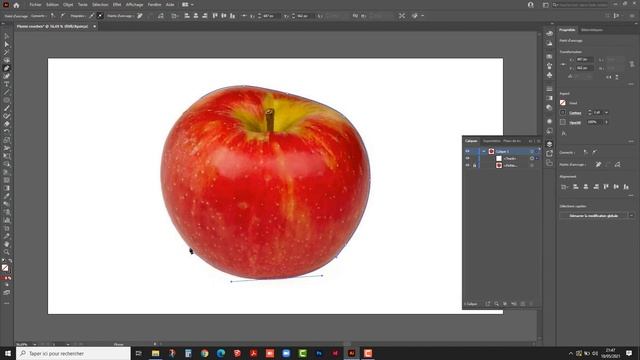Viewport: 640px width, 360px height.
Task: Click the fx effects icon in Properties
Action: (564, 133)
